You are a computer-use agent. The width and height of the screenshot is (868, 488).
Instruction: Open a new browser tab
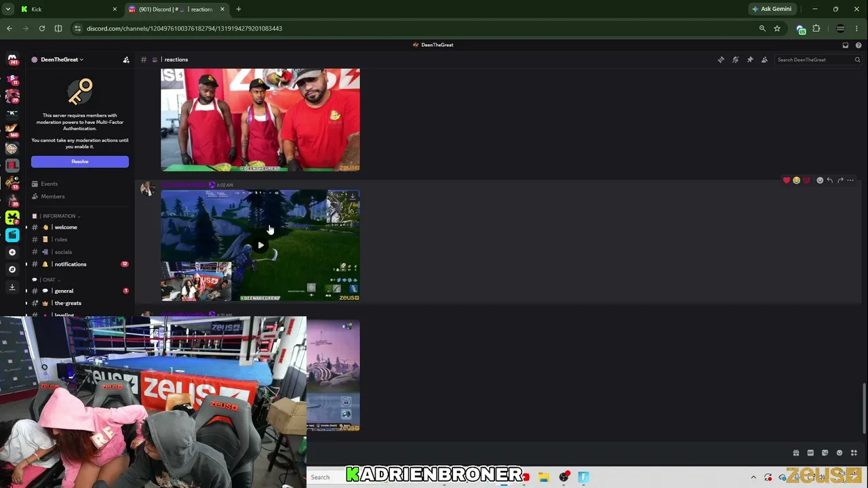pos(239,9)
